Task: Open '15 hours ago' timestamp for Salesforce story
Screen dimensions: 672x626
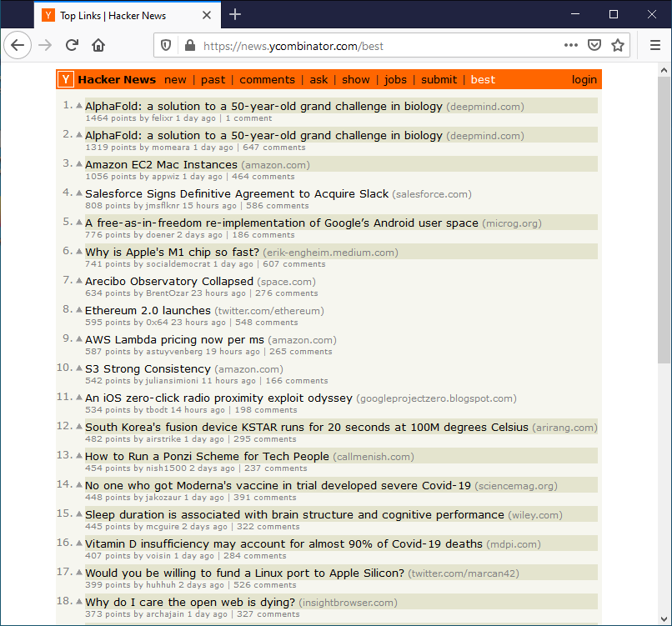Action: 209,206
